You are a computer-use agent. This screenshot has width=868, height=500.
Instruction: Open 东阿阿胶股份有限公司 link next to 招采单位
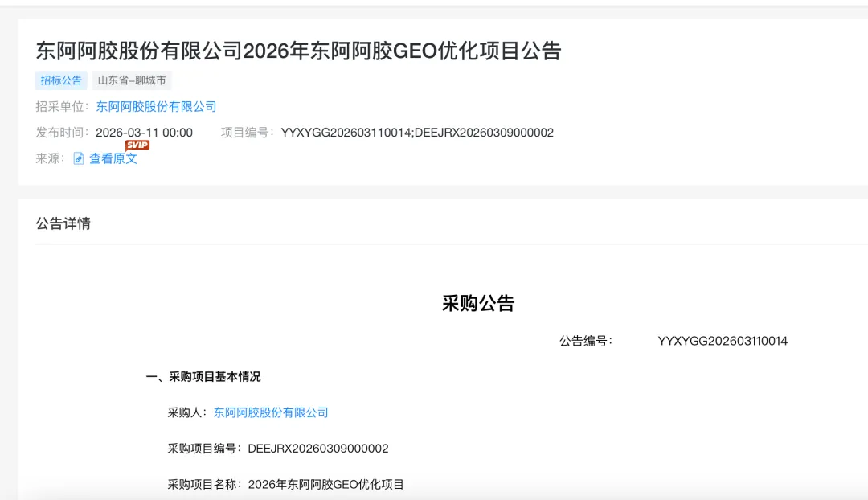156,106
